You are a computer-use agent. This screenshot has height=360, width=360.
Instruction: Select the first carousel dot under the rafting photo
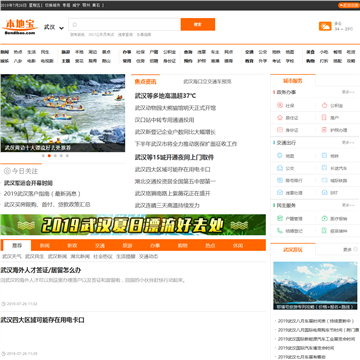[x=43, y=156]
